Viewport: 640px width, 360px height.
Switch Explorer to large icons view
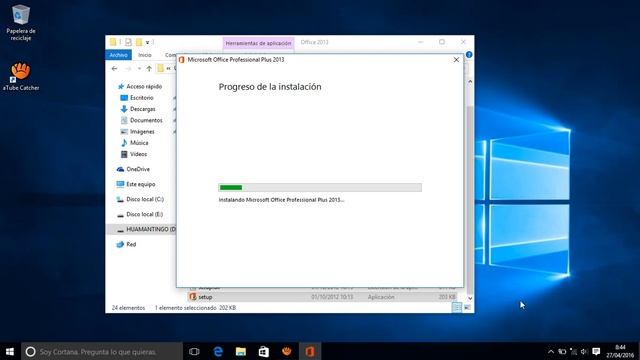(467, 307)
